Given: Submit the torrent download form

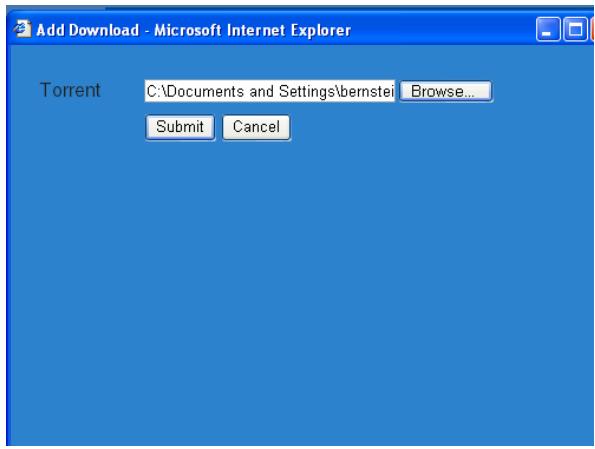Looking at the screenshot, I should click(x=180, y=127).
